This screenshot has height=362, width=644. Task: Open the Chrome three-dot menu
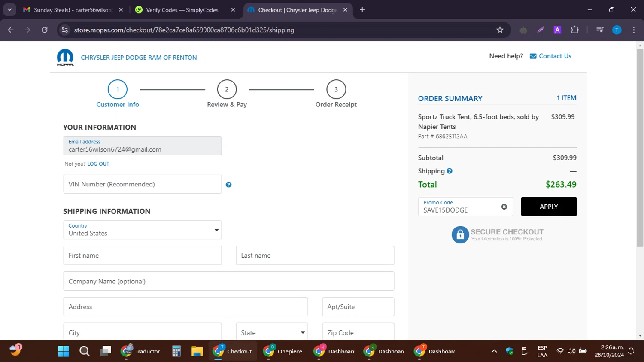coord(634,30)
